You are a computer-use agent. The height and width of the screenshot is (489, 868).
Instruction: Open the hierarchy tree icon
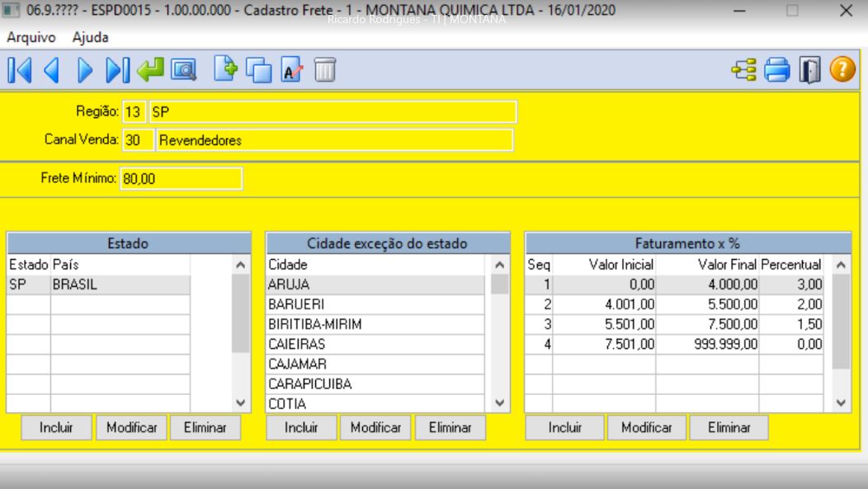pos(744,70)
